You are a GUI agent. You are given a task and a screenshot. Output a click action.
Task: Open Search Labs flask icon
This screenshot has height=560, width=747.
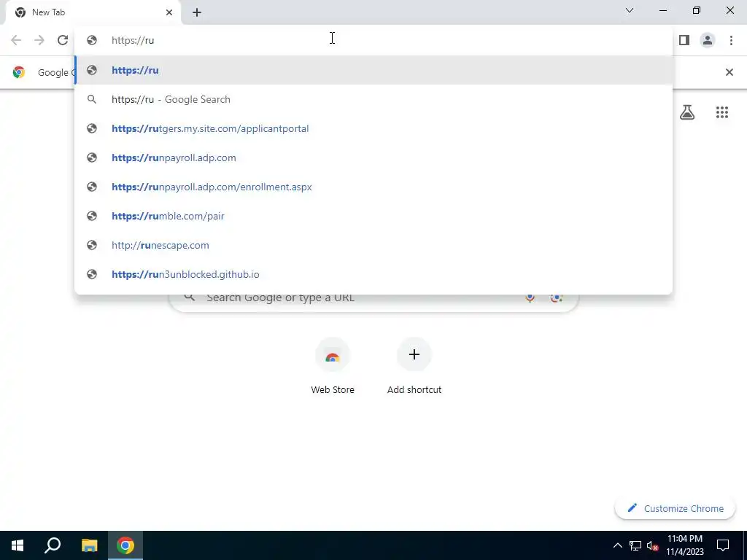click(x=687, y=112)
